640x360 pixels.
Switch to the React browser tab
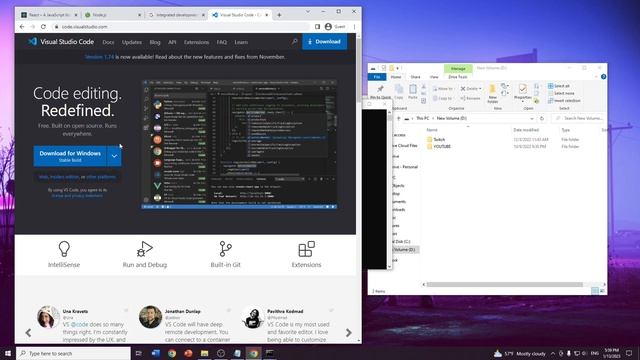pos(49,15)
